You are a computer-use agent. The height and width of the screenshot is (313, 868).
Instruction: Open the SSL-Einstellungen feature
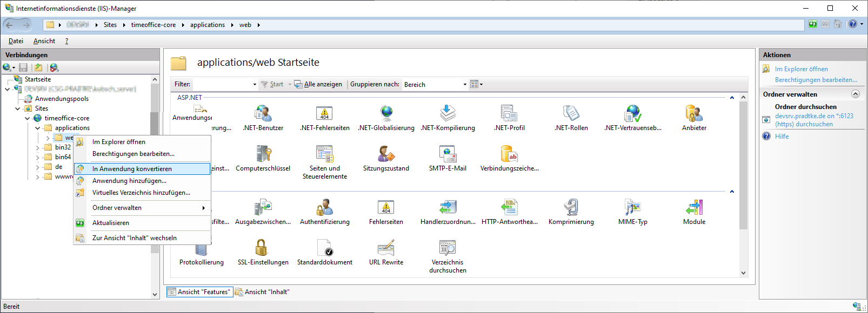(x=263, y=253)
